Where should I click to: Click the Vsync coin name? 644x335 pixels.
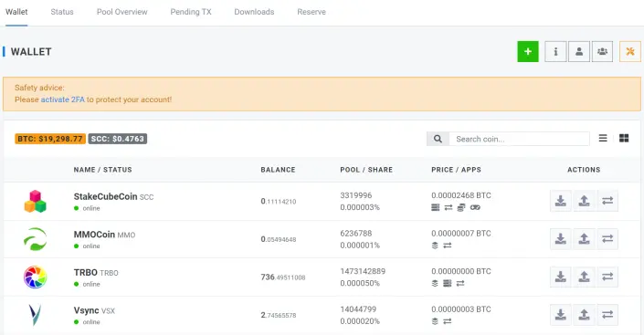pyautogui.click(x=86, y=310)
